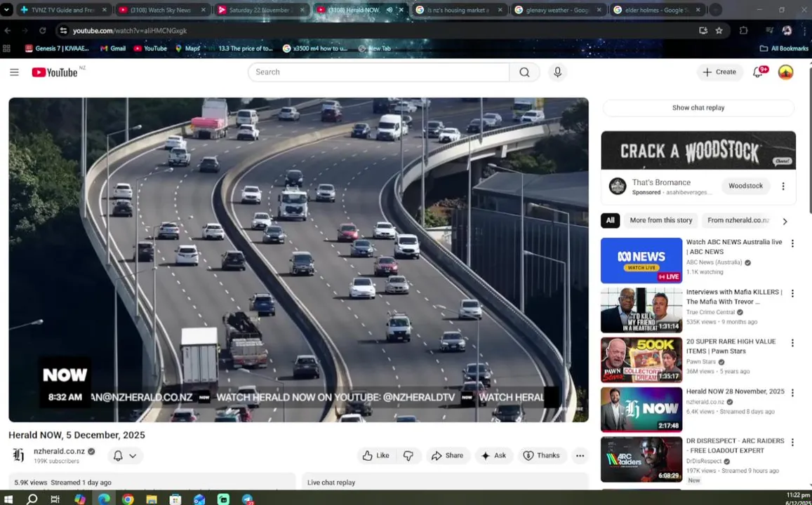Viewport: 812px width, 505px height.
Task: Click the Create button
Action: (x=719, y=72)
